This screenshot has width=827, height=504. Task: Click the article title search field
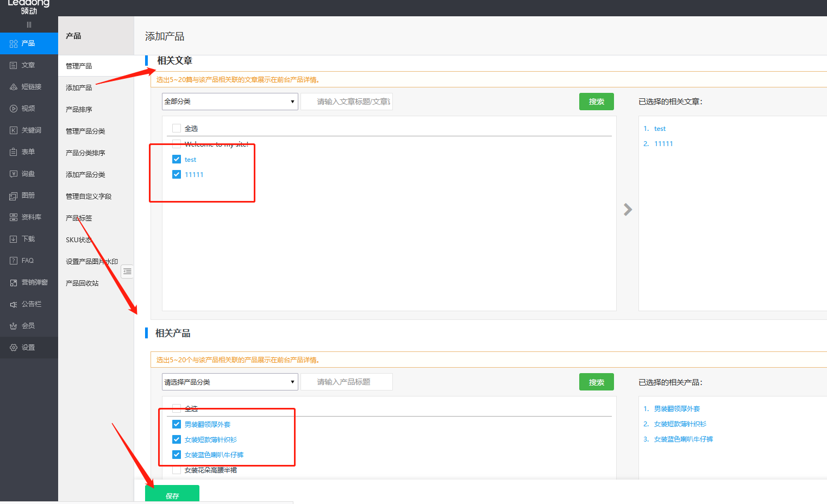(348, 102)
